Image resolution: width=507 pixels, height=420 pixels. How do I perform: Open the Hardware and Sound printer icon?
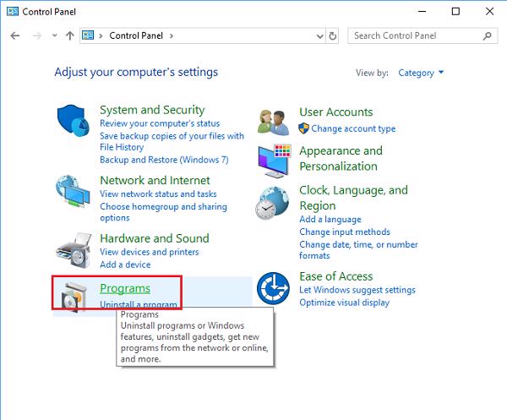[x=74, y=251]
